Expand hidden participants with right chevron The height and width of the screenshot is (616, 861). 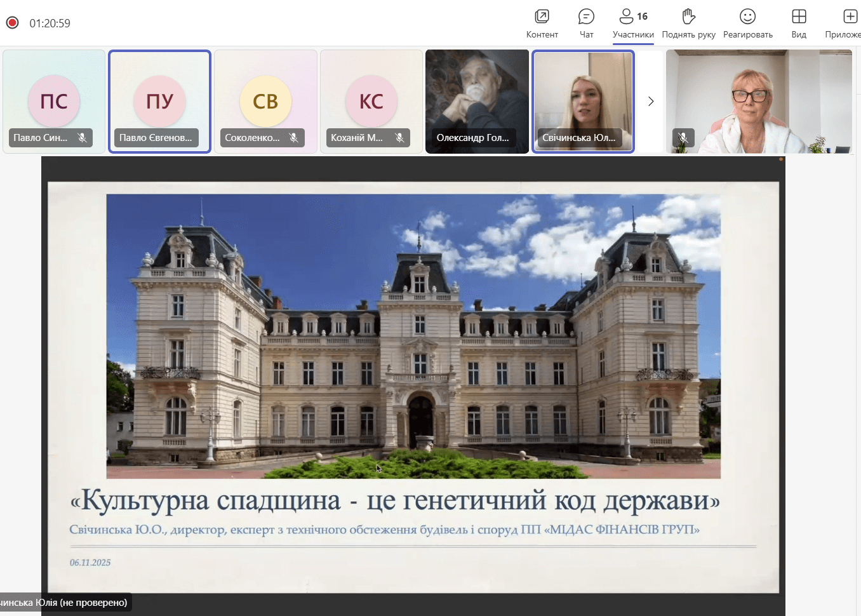click(650, 100)
